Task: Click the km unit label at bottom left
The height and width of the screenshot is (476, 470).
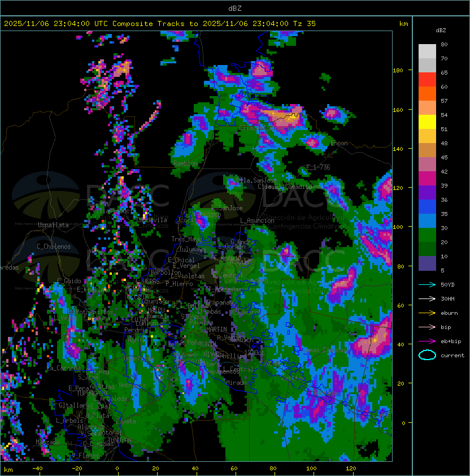Action: point(8,470)
